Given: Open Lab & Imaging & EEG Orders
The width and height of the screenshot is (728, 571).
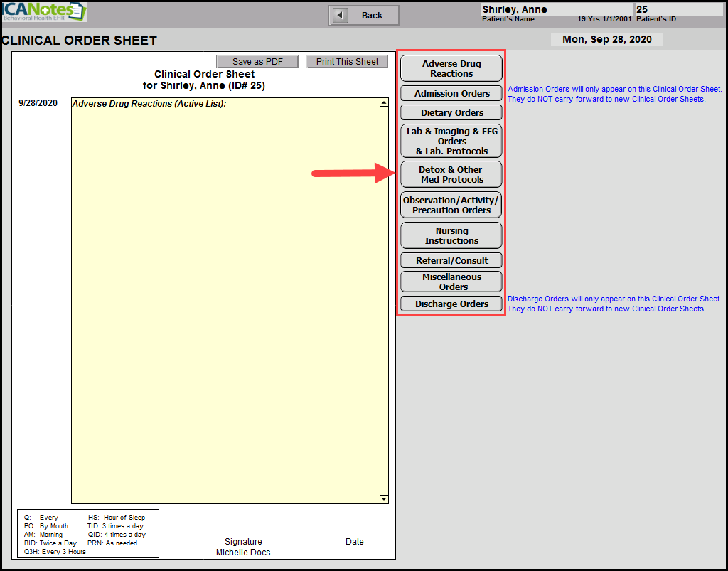Looking at the screenshot, I should pos(451,141).
